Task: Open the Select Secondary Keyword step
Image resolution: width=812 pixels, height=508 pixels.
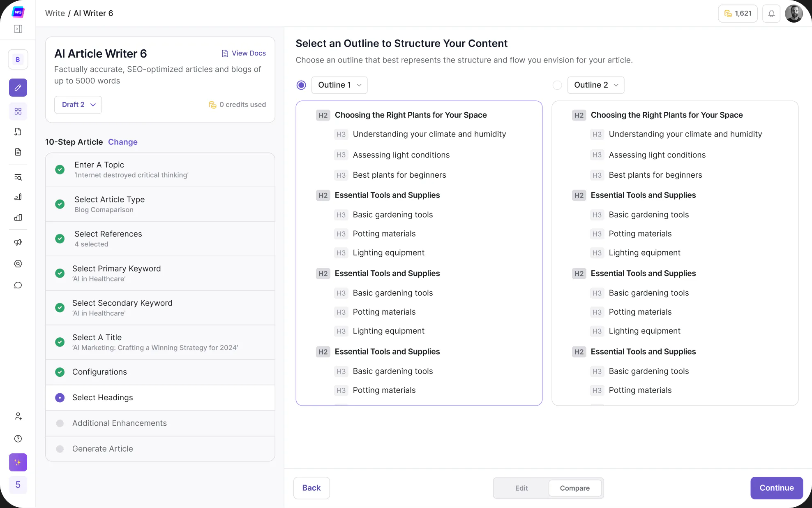Action: (160, 308)
